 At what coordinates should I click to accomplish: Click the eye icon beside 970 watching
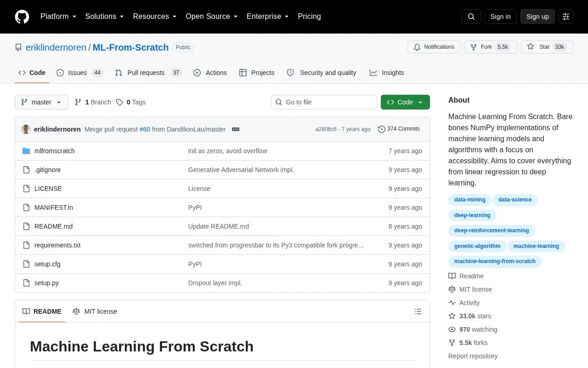[452, 329]
